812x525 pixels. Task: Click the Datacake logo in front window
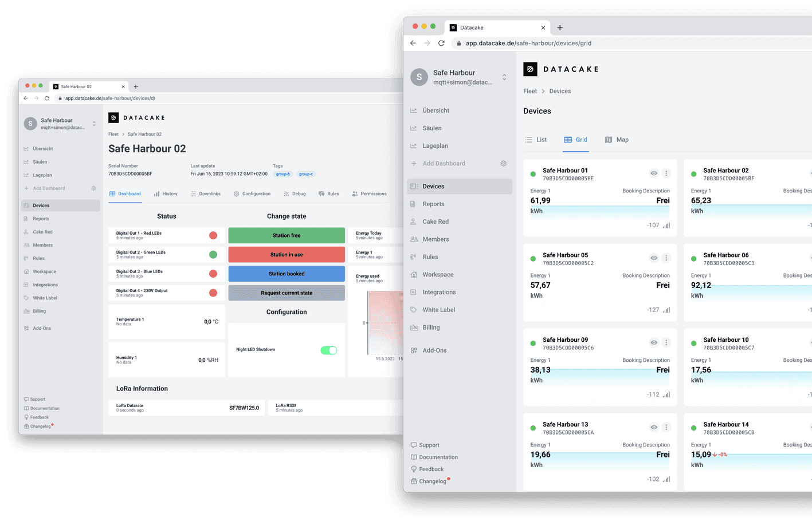(560, 69)
